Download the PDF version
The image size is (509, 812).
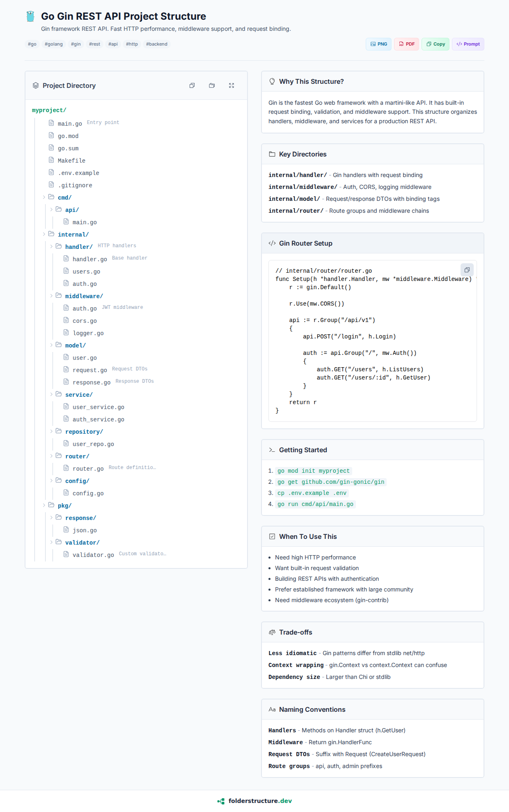click(x=406, y=44)
